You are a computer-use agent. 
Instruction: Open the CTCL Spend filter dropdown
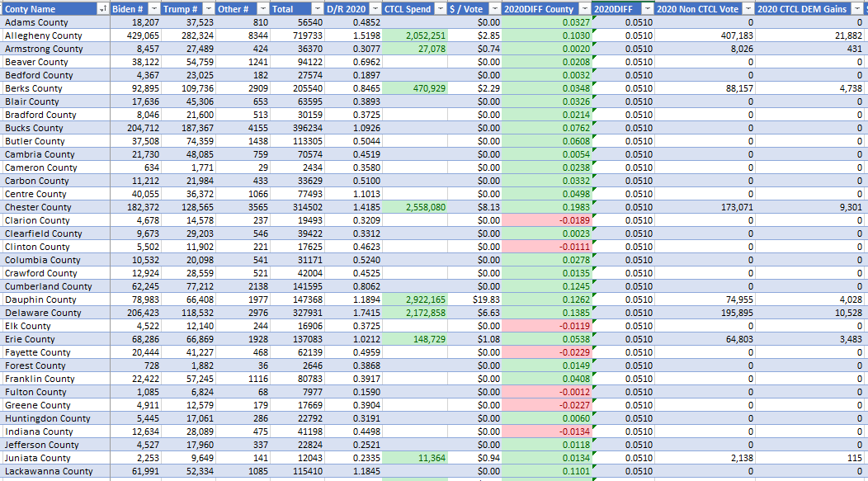click(x=441, y=9)
